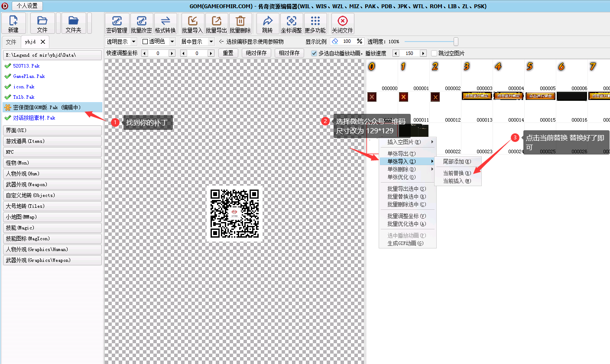Adjust the 透明度 transparency slider
The image size is (610, 364).
[x=456, y=42]
